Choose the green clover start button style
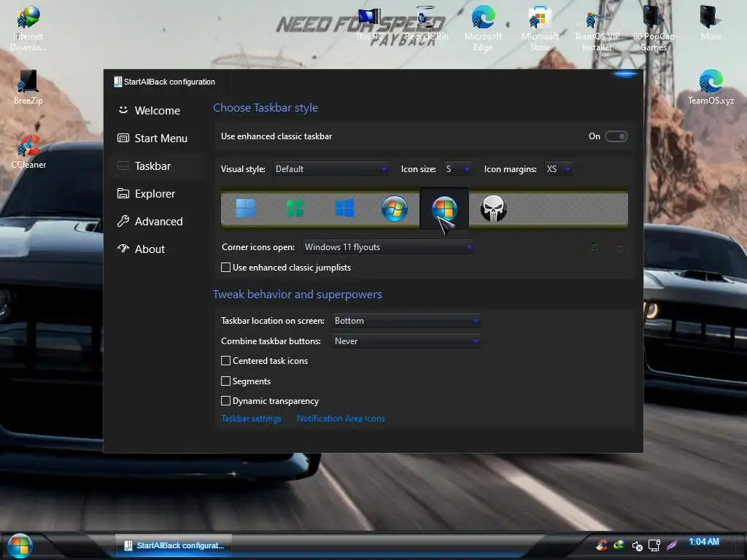 click(x=295, y=208)
